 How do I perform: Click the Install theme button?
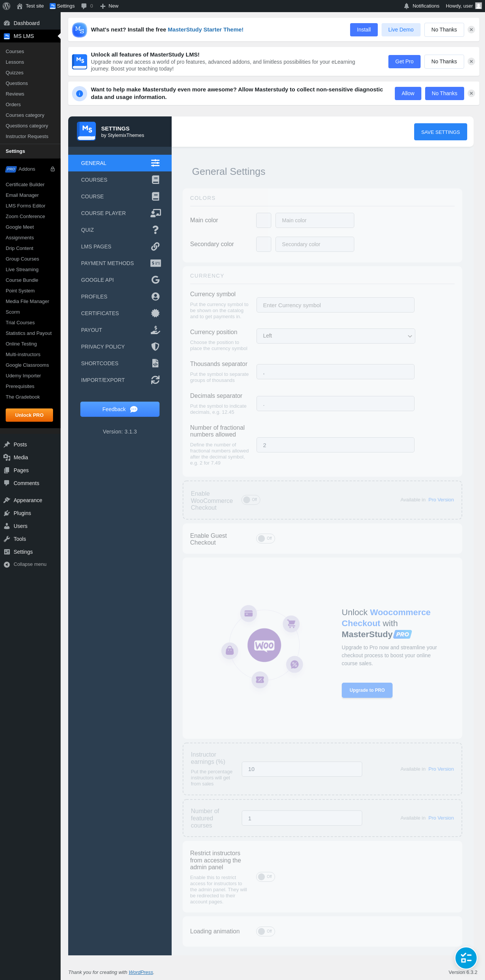click(x=364, y=30)
